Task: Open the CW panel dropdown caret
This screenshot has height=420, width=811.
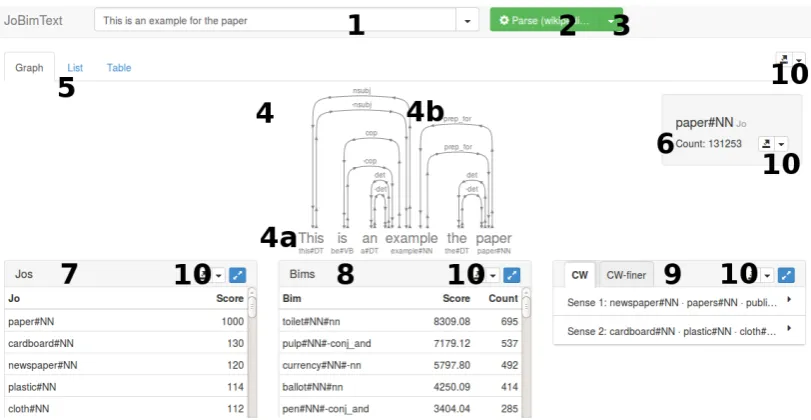Action: 768,275
